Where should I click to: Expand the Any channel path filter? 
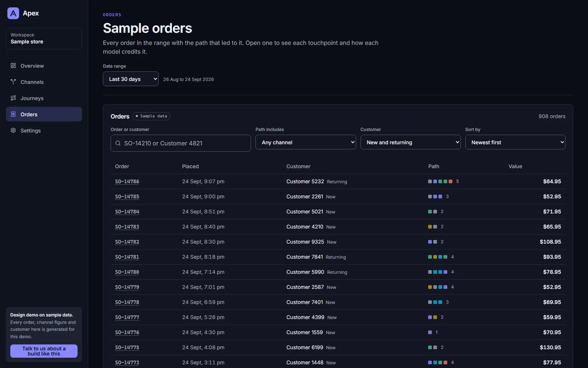[306, 142]
